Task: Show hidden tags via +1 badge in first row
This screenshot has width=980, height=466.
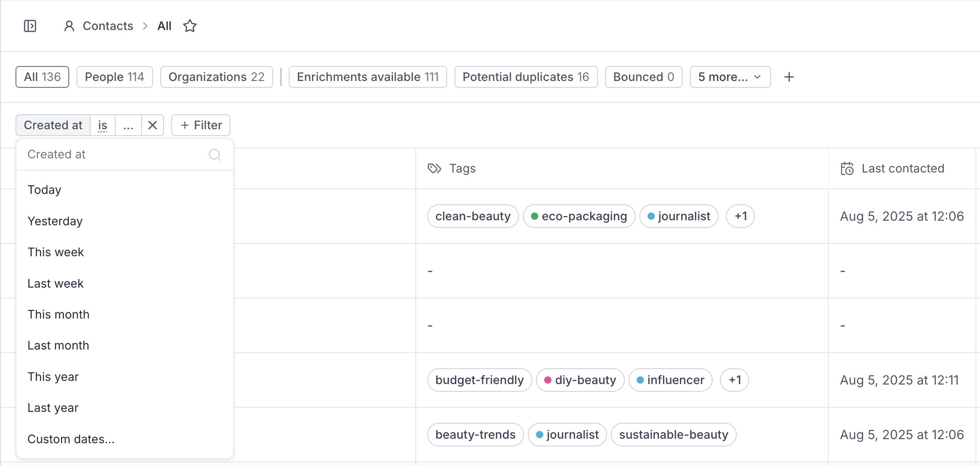Action: click(x=740, y=216)
